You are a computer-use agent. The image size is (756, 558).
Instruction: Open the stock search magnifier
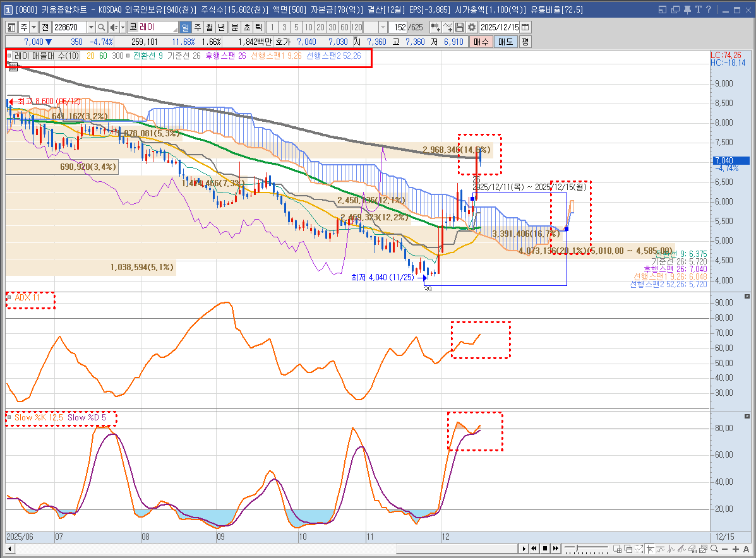[101, 28]
